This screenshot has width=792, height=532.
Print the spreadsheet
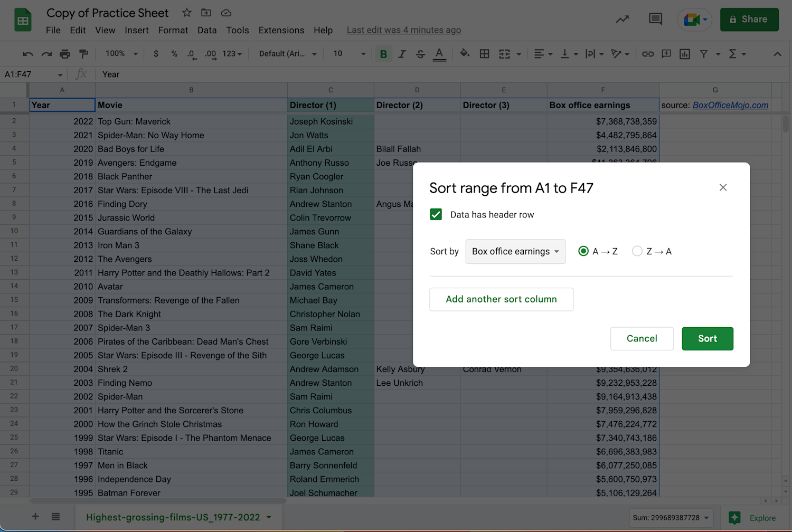(x=65, y=54)
